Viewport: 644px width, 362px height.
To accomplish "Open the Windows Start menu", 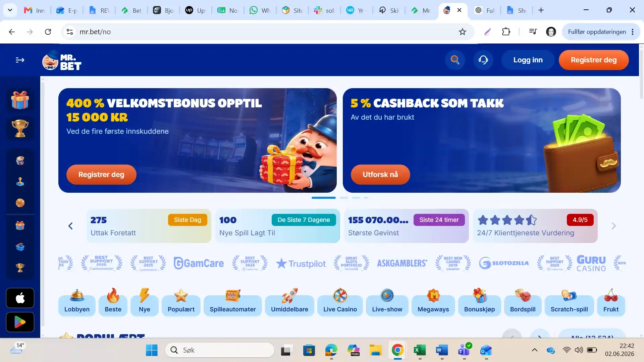I will pos(152,350).
